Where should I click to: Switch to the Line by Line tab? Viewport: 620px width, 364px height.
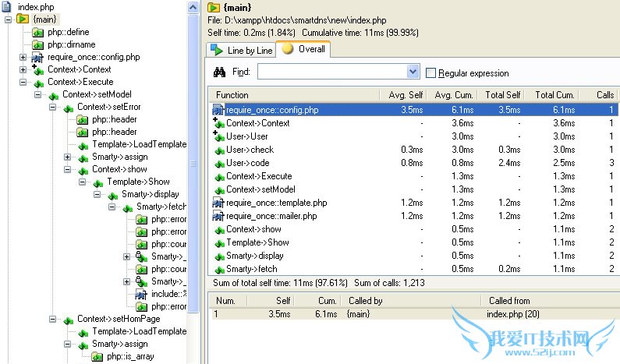pyautogui.click(x=242, y=50)
